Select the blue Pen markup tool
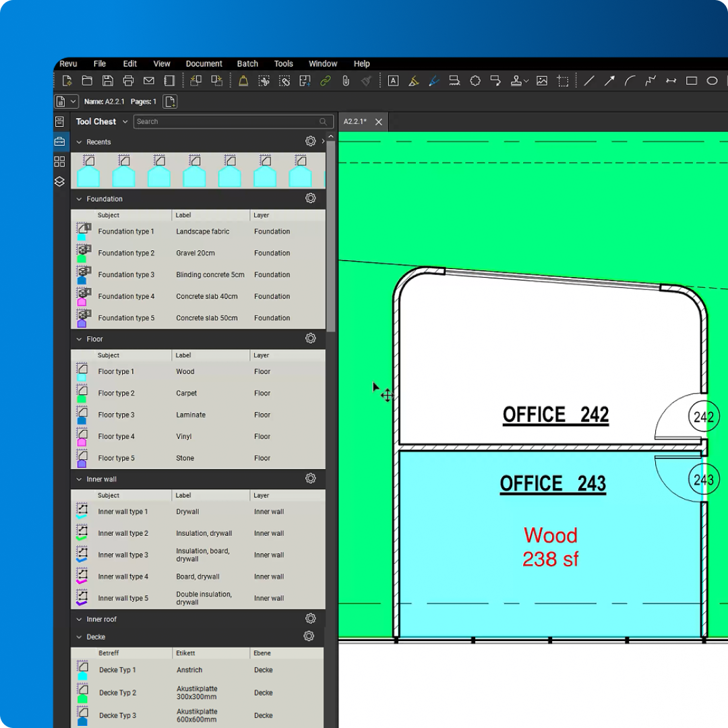The height and width of the screenshot is (728, 728). [433, 80]
